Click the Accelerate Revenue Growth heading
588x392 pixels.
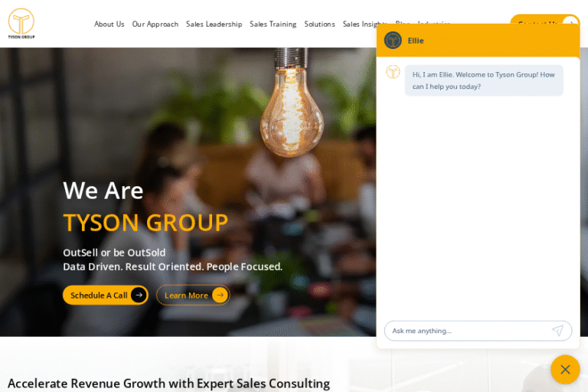pyautogui.click(x=168, y=384)
